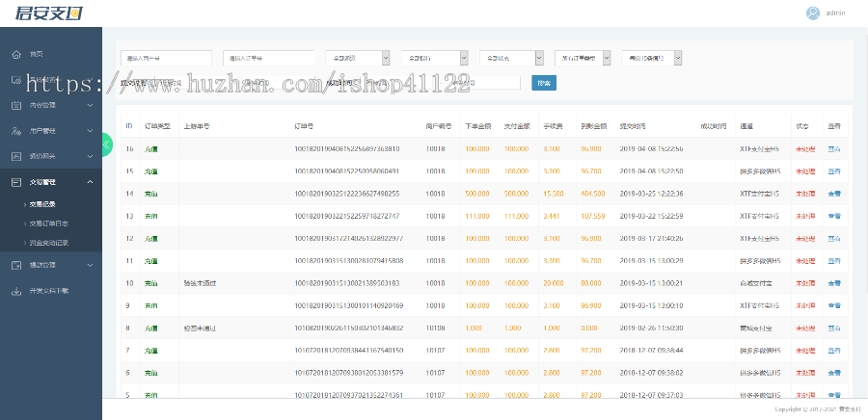Click the system settings monitor icon in sidebar

point(16,80)
